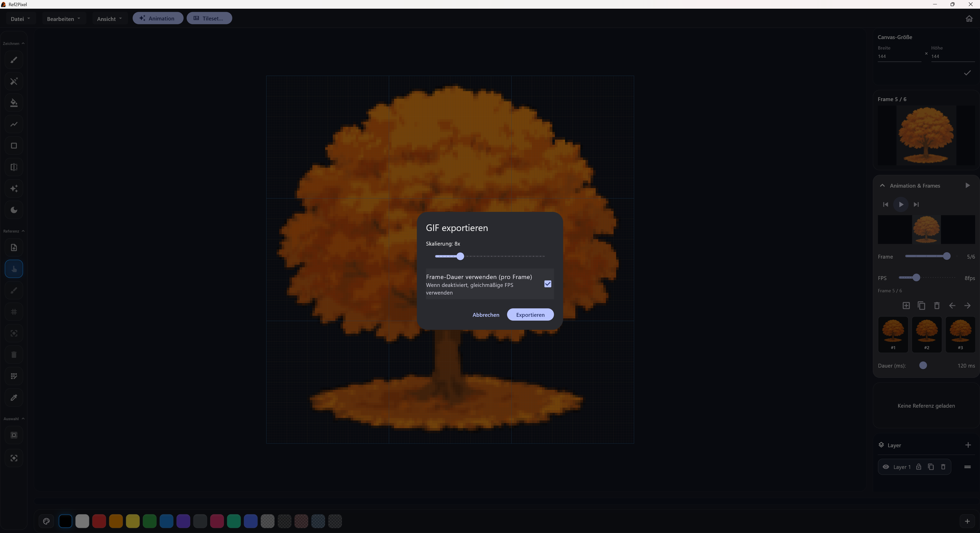Add a new frame in Animation panel

pos(906,306)
